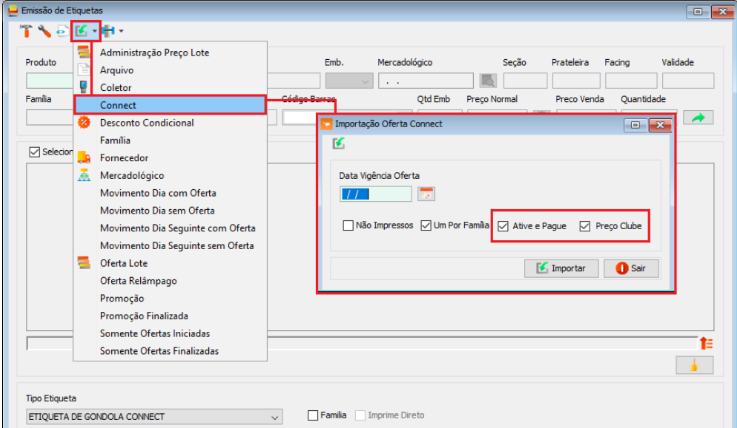Click the hammer tool icon in toolbar
This screenshot has height=428, width=737.
[27, 32]
